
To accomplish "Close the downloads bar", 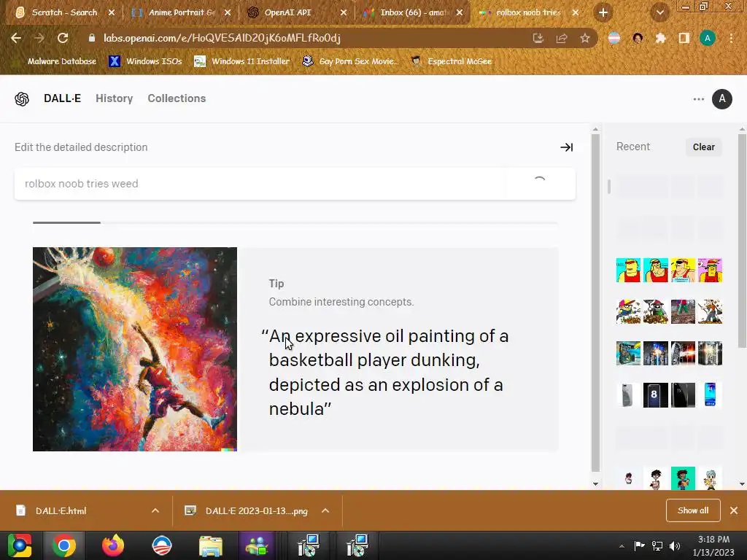I will [x=734, y=510].
